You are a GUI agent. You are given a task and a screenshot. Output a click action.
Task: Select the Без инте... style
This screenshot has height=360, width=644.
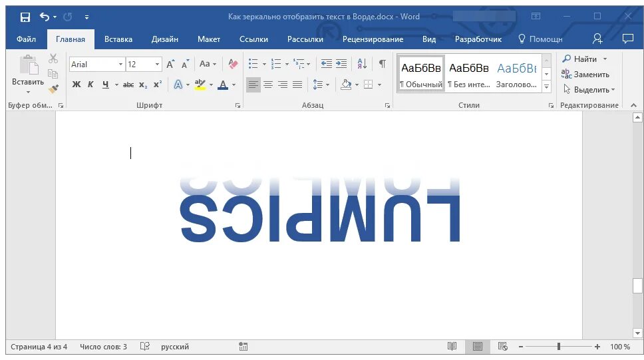468,74
